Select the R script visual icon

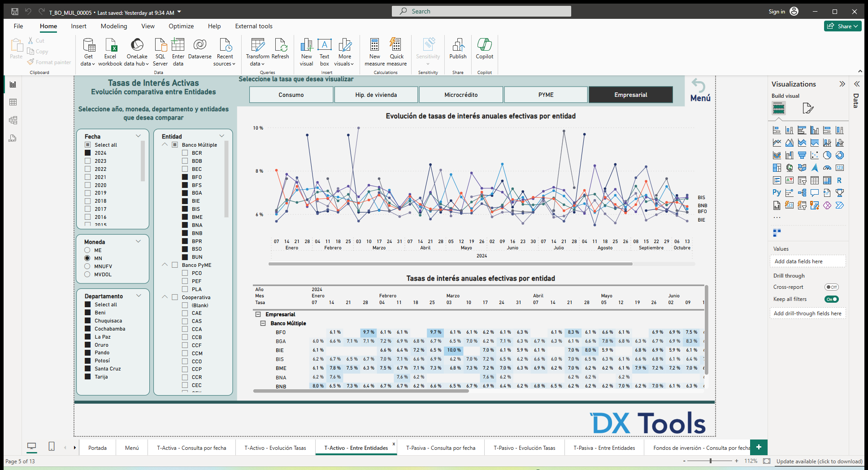(x=839, y=180)
